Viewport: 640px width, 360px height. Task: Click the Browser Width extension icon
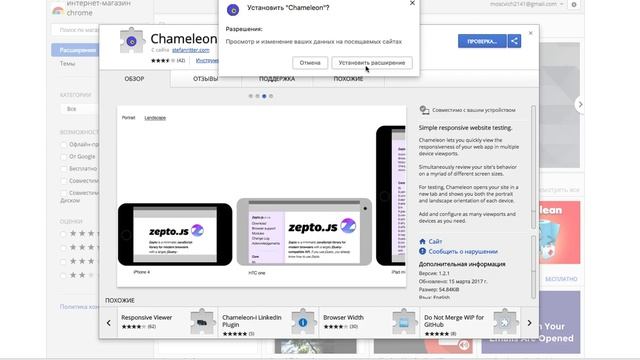click(x=404, y=322)
